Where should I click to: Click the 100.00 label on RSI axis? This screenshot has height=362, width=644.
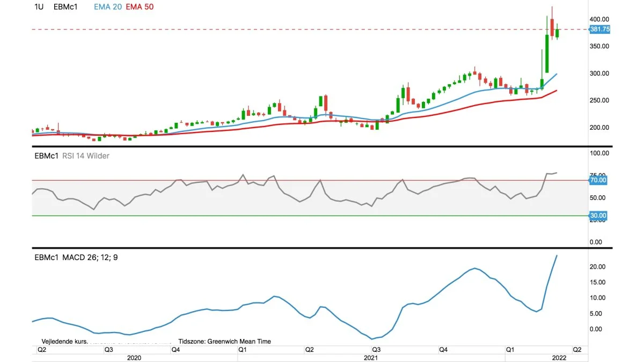599,153
